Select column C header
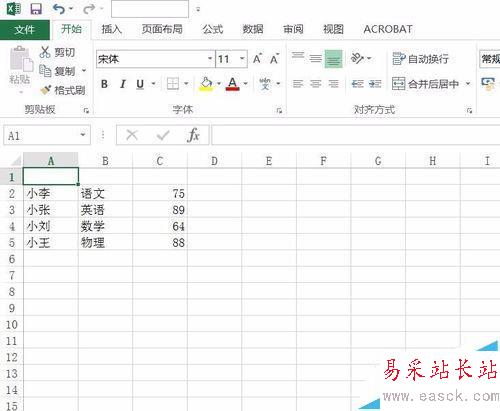Viewport: 500px width, 411px height. coord(160,161)
